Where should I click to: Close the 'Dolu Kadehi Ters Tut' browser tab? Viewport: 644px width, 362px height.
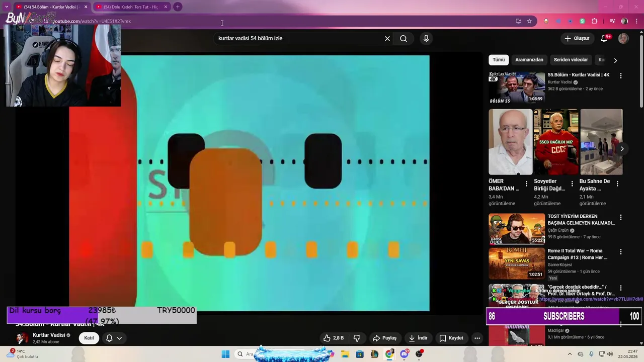click(x=166, y=7)
